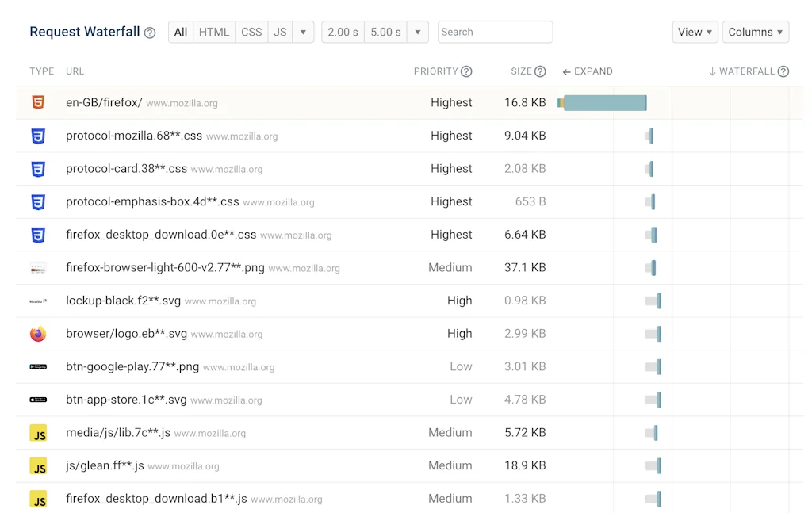Screen dimensions: 812x513
Task: Open the file type filter dropdown arrow
Action: click(302, 32)
